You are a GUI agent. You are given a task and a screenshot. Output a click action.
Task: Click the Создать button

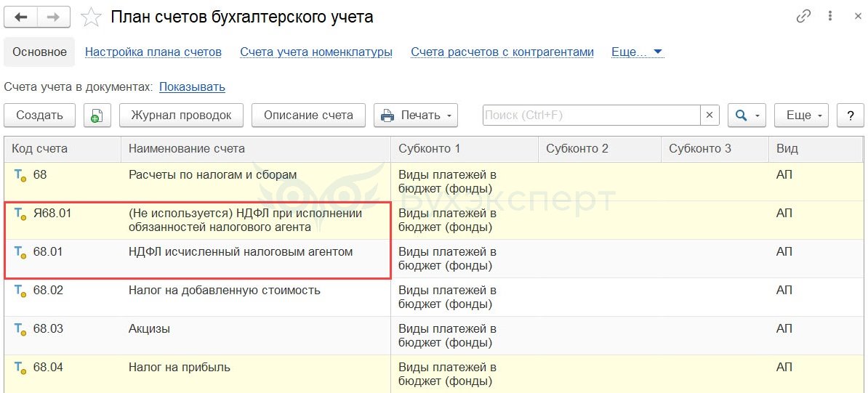pyautogui.click(x=39, y=115)
